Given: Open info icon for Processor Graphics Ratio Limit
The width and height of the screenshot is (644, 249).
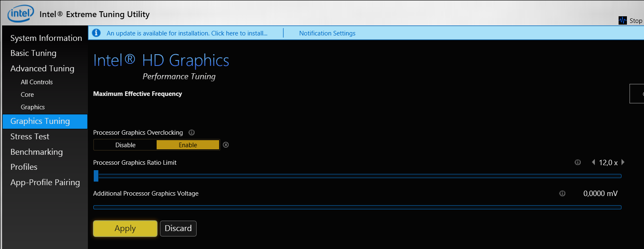Looking at the screenshot, I should pyautogui.click(x=577, y=163).
